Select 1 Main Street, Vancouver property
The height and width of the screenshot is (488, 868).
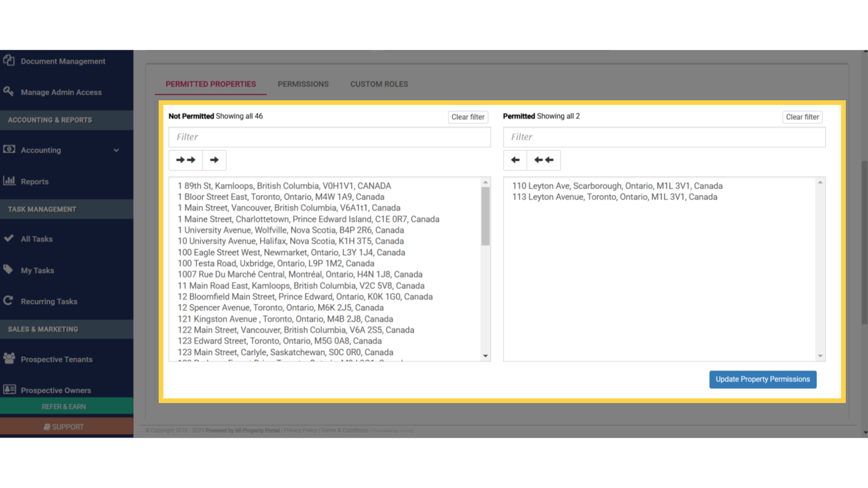[289, 208]
